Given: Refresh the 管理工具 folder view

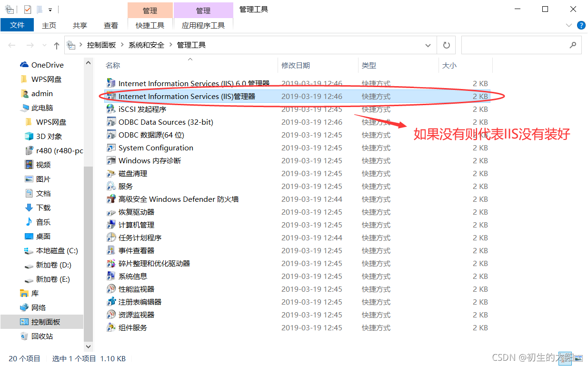Looking at the screenshot, I should pyautogui.click(x=446, y=45).
